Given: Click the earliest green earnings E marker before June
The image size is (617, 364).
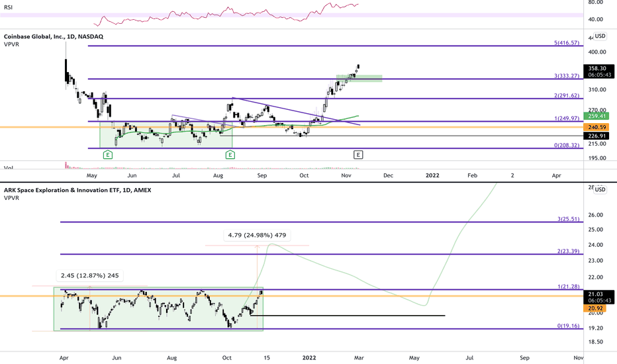Looking at the screenshot, I should [108, 155].
